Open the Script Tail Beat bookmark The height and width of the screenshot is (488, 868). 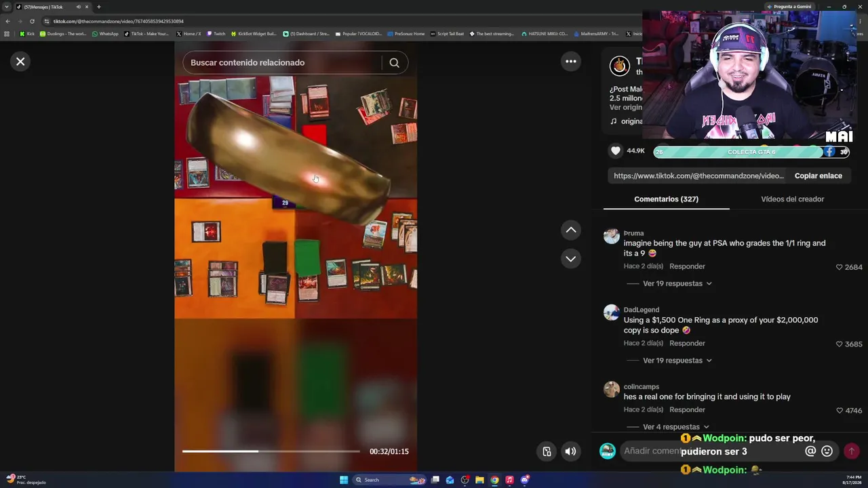point(448,33)
